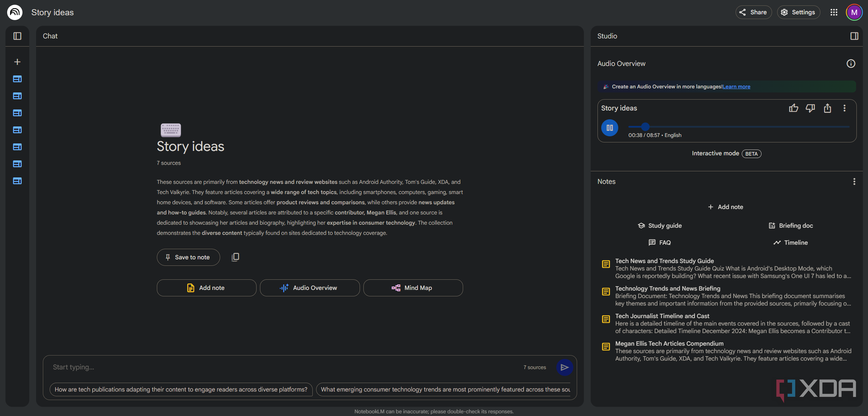Open the Google apps grid
The width and height of the screenshot is (868, 416).
tap(834, 12)
